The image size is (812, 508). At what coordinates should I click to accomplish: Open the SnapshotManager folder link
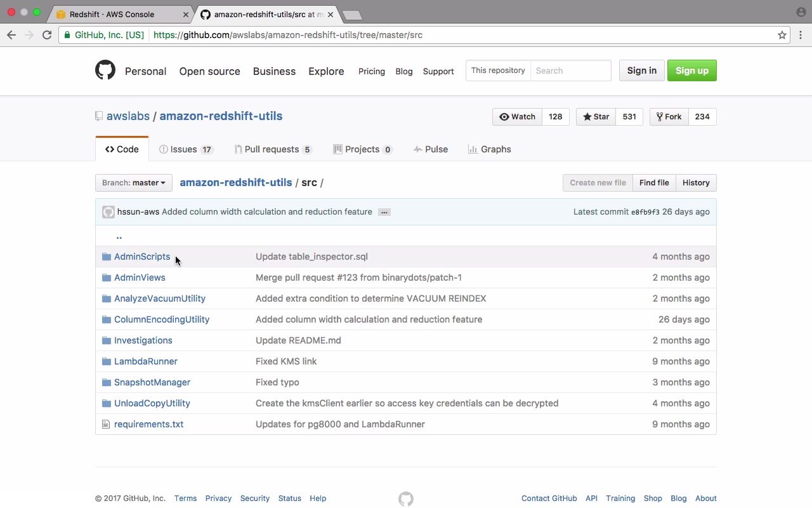tap(152, 382)
